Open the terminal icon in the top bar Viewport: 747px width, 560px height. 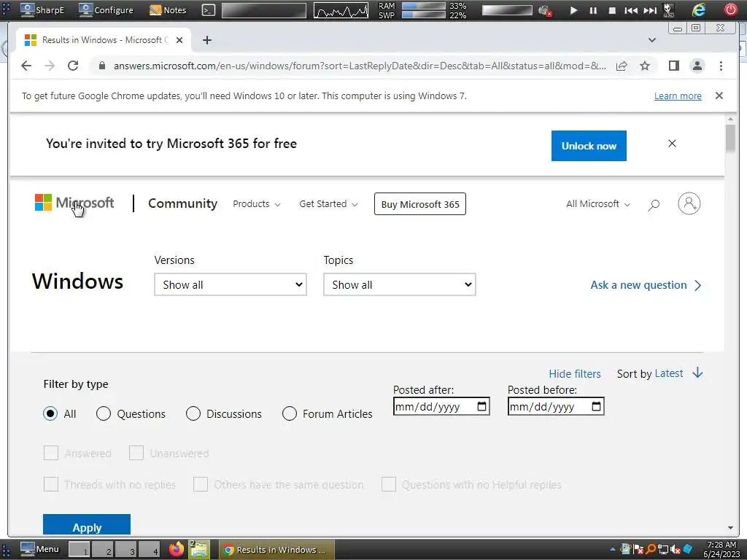click(208, 10)
